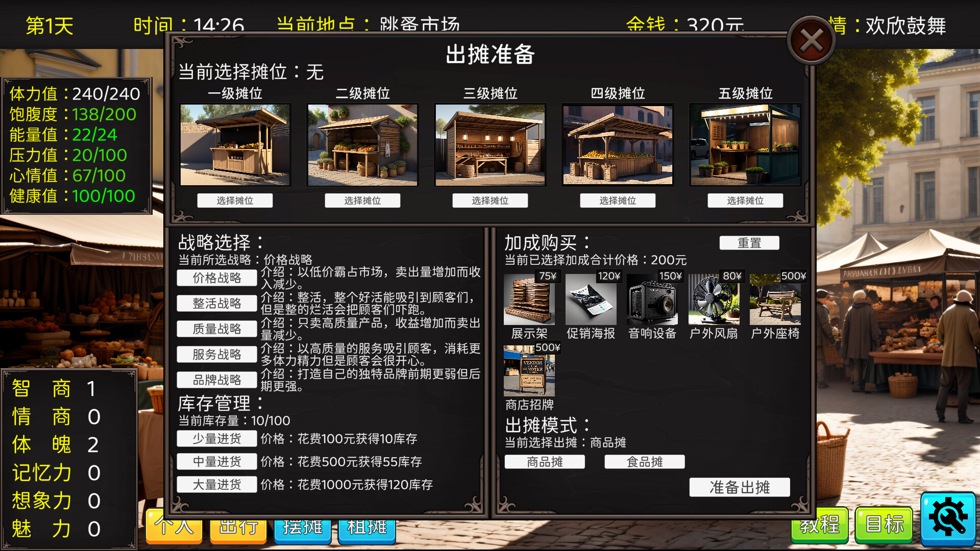Purchase 120 stock via 大量进货
This screenshot has height=551, width=980.
point(216,484)
